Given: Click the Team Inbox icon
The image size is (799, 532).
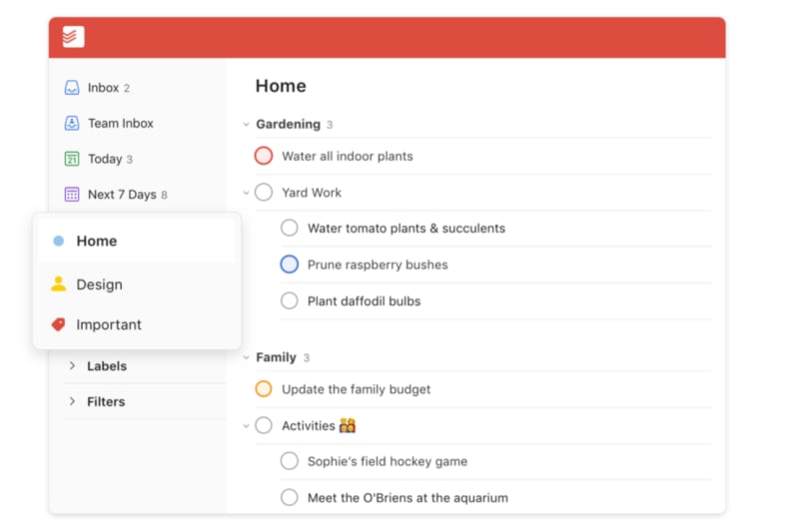Looking at the screenshot, I should [72, 123].
